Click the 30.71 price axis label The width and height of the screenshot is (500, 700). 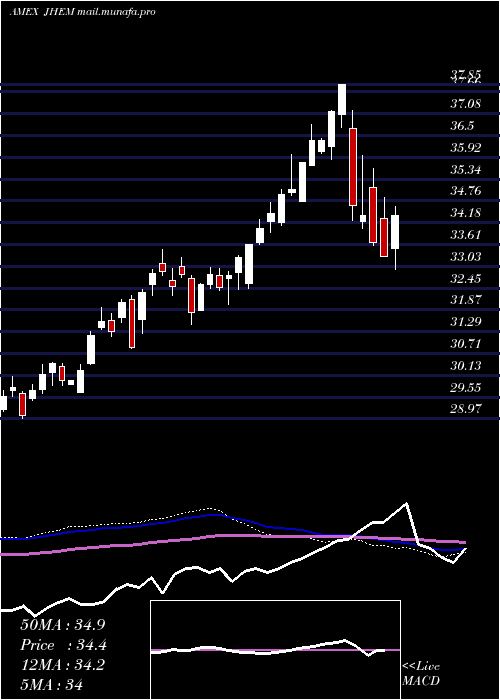coord(466,344)
